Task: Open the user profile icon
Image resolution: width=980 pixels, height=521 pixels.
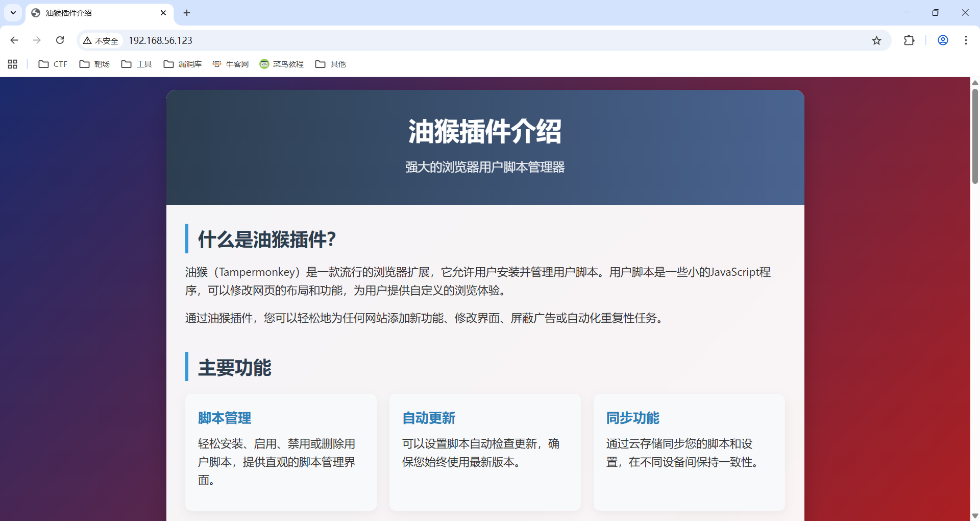Action: tap(943, 40)
